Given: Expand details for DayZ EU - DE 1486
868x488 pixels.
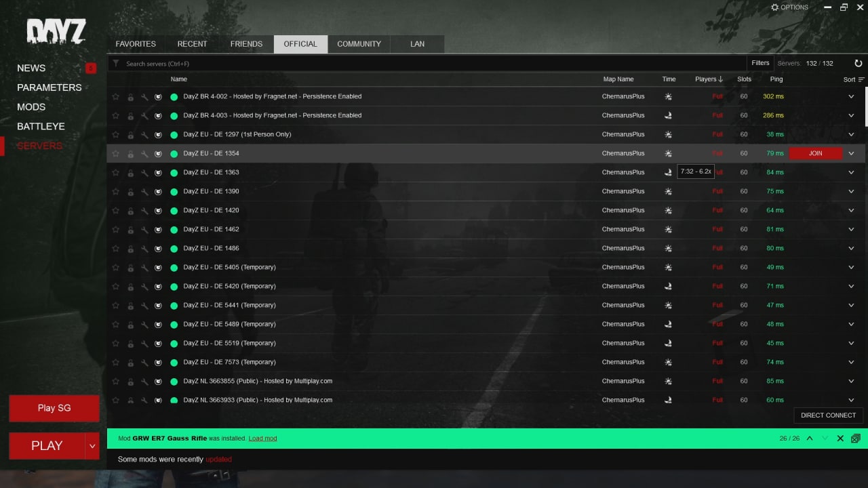Looking at the screenshot, I should click(851, 248).
